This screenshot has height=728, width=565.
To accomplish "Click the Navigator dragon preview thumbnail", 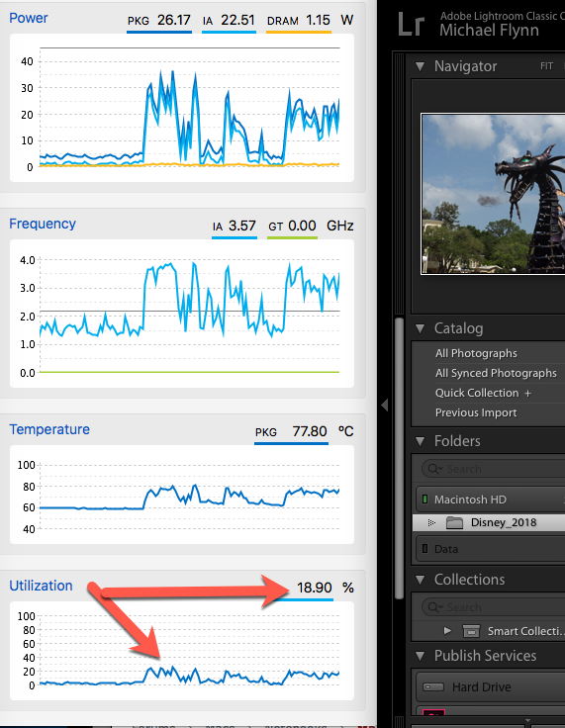I will 493,194.
